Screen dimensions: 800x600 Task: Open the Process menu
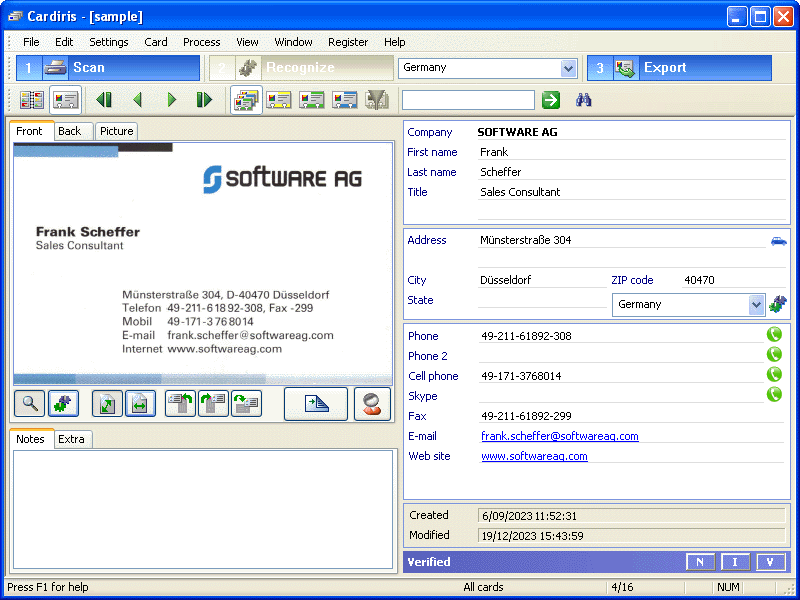(x=202, y=42)
